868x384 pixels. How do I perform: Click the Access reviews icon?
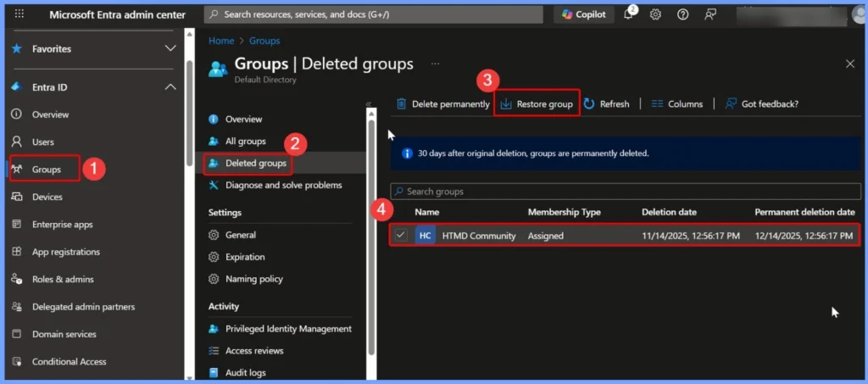tap(214, 351)
